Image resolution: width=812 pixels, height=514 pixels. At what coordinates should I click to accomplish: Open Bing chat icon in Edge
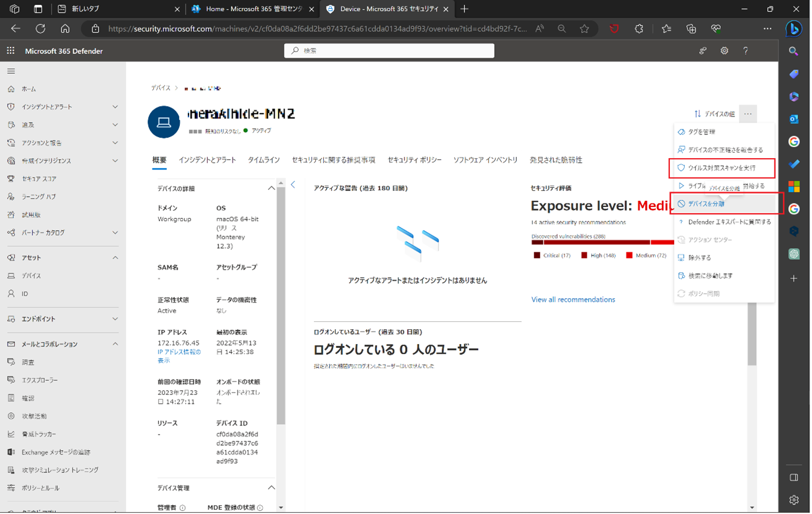click(x=793, y=29)
